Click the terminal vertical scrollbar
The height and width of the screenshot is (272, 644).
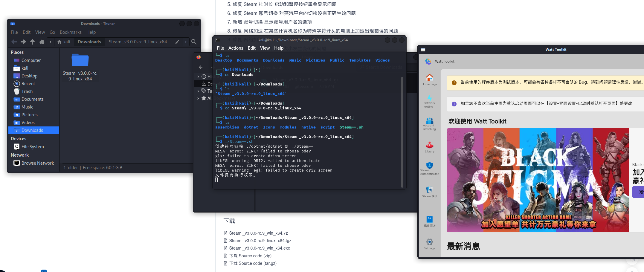pyautogui.click(x=402, y=132)
